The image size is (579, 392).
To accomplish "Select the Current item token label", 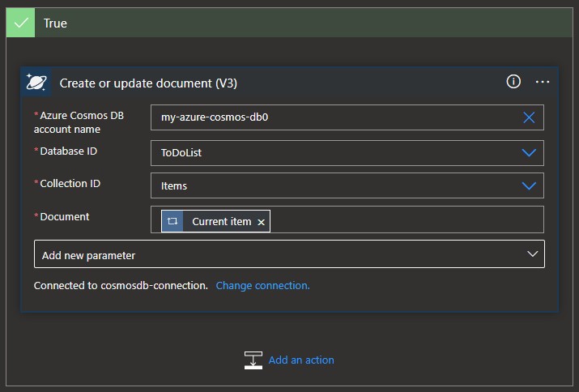I will pos(221,221).
